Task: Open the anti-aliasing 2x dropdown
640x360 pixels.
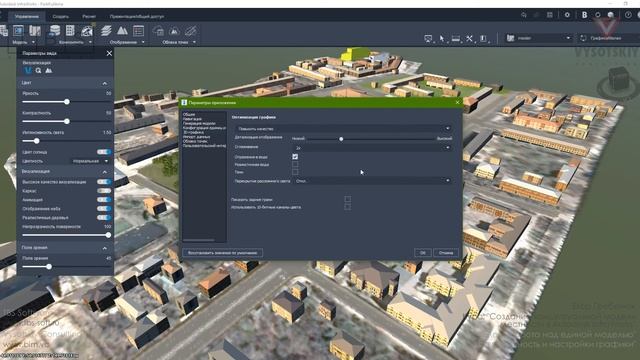Action: coord(373,148)
